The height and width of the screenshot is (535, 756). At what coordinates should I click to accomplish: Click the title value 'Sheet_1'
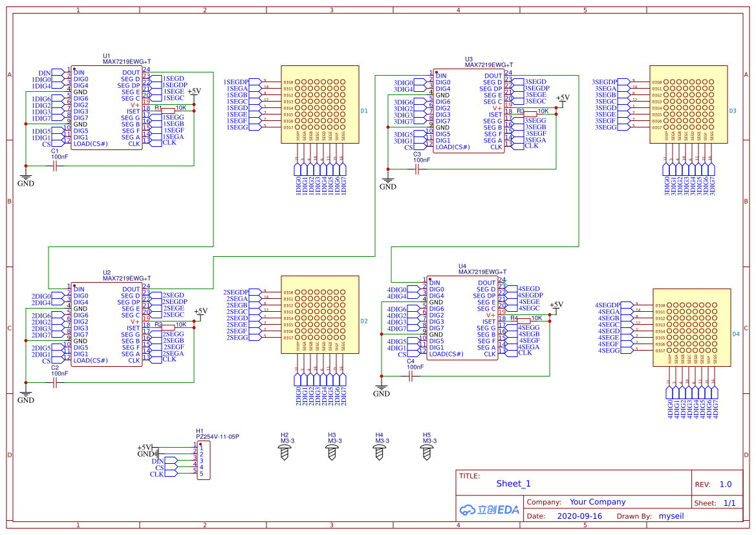513,483
